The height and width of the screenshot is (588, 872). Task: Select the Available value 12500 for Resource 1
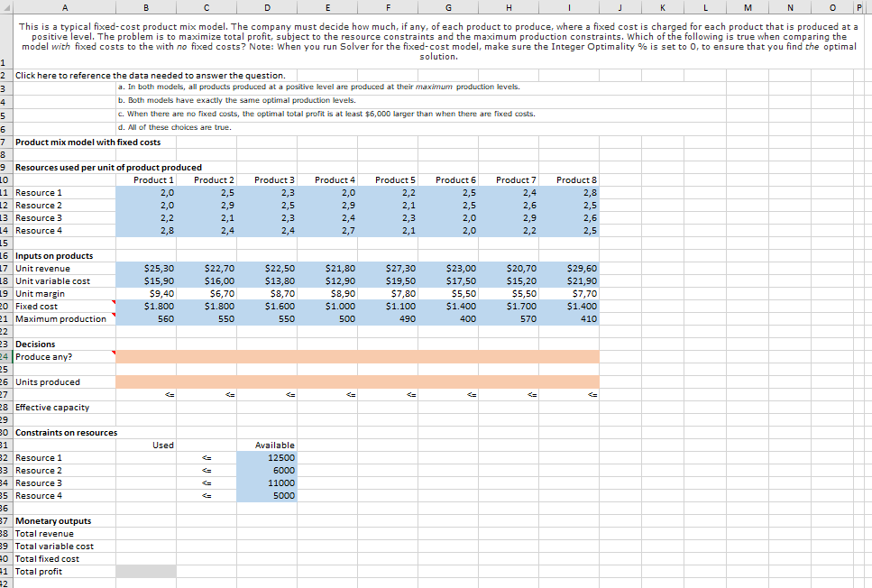(x=265, y=457)
